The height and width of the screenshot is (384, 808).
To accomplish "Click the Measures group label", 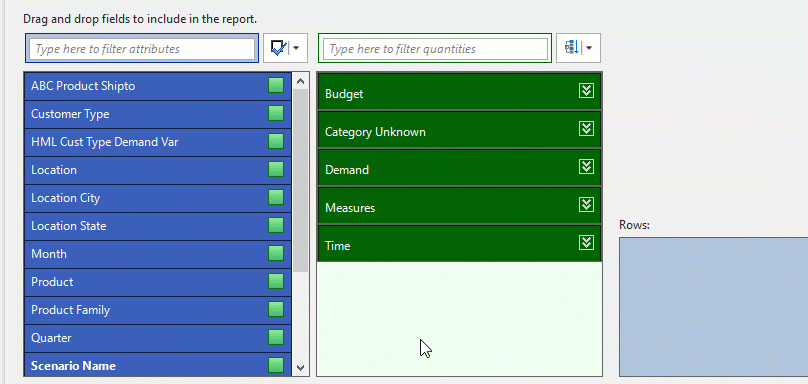I will tap(350, 208).
